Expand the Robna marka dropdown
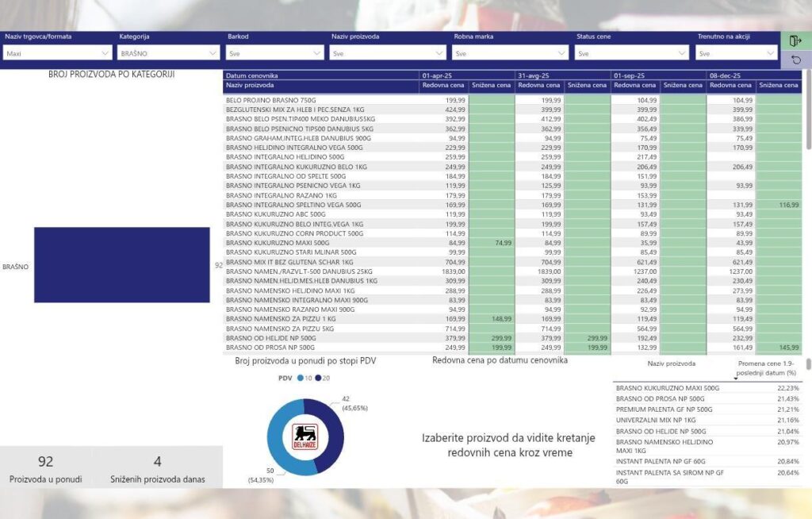This screenshot has height=519, width=812. click(510, 53)
